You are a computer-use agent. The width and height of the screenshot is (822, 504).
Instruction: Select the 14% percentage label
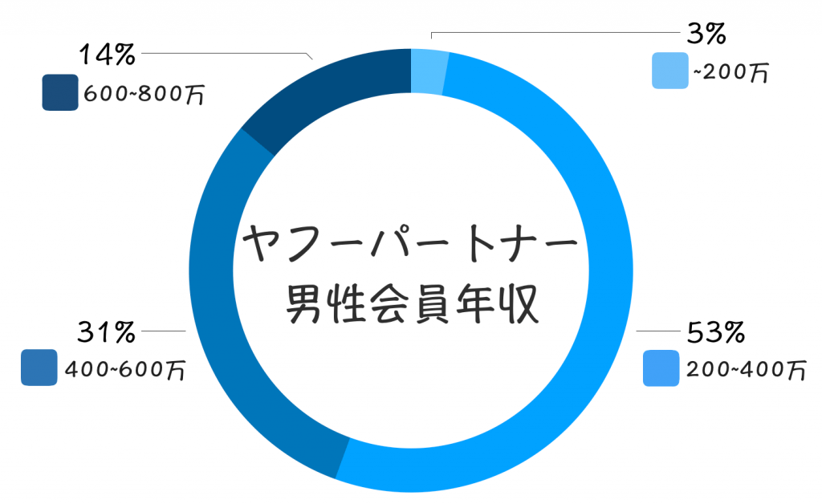coord(107,55)
